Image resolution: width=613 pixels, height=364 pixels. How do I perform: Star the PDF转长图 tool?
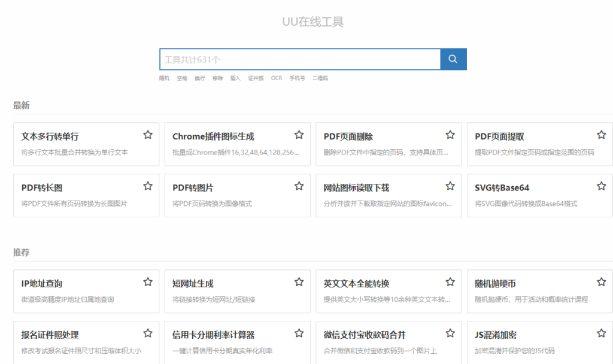[x=148, y=186]
